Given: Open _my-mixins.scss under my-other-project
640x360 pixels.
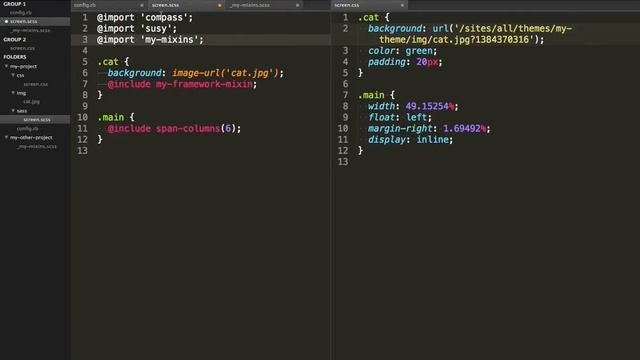Looking at the screenshot, I should pyautogui.click(x=37, y=147).
